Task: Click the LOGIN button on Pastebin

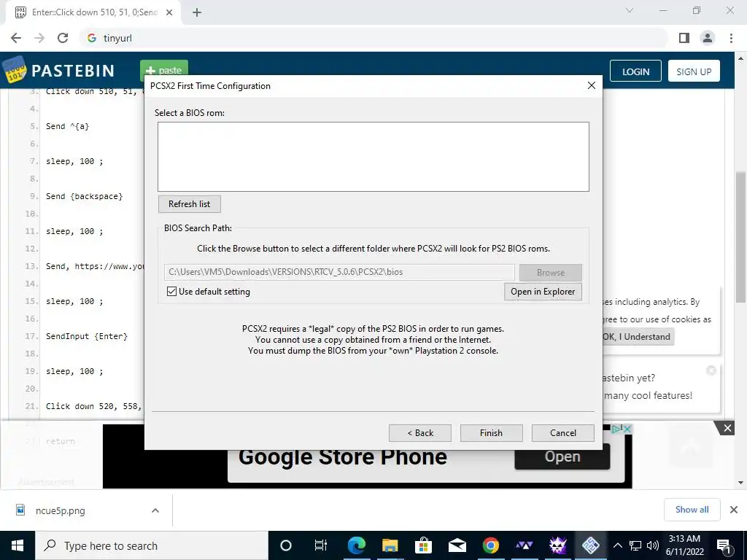Action: click(635, 71)
